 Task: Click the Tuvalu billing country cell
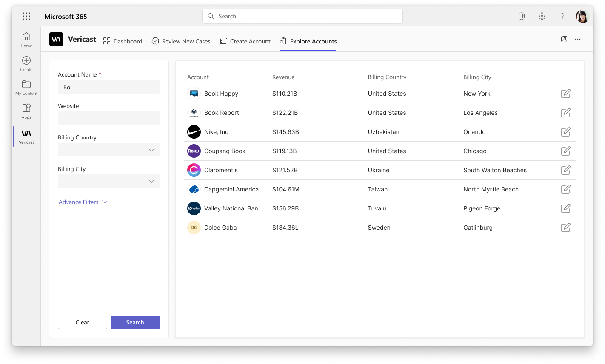(377, 208)
